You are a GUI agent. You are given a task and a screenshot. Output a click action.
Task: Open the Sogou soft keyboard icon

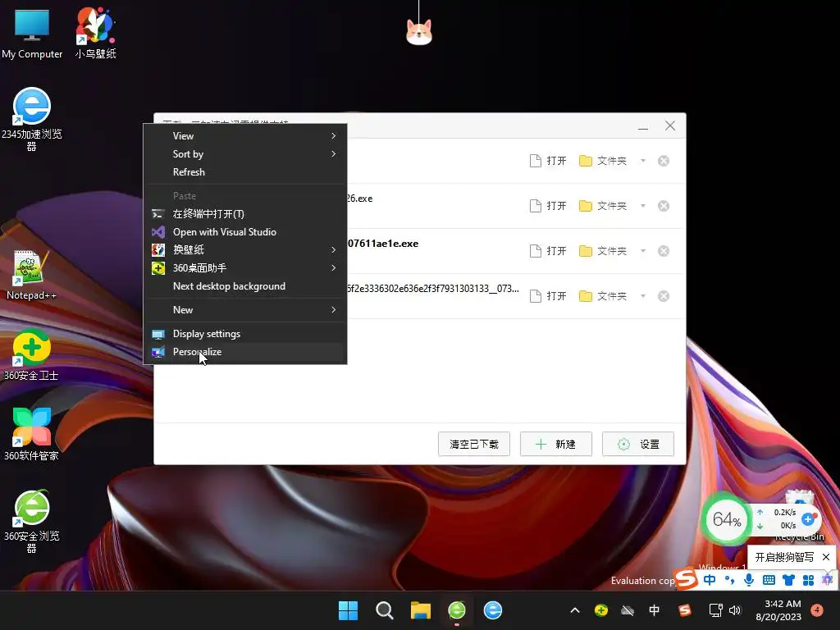[x=769, y=580]
